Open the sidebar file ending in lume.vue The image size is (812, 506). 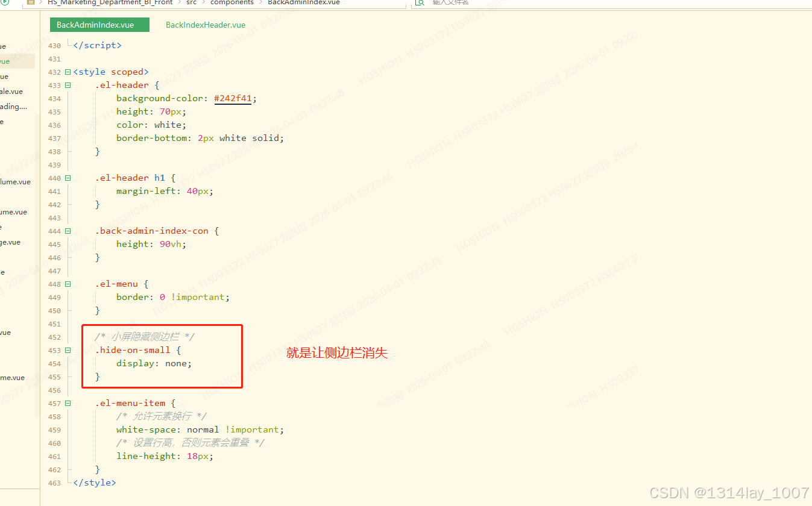tap(15, 182)
